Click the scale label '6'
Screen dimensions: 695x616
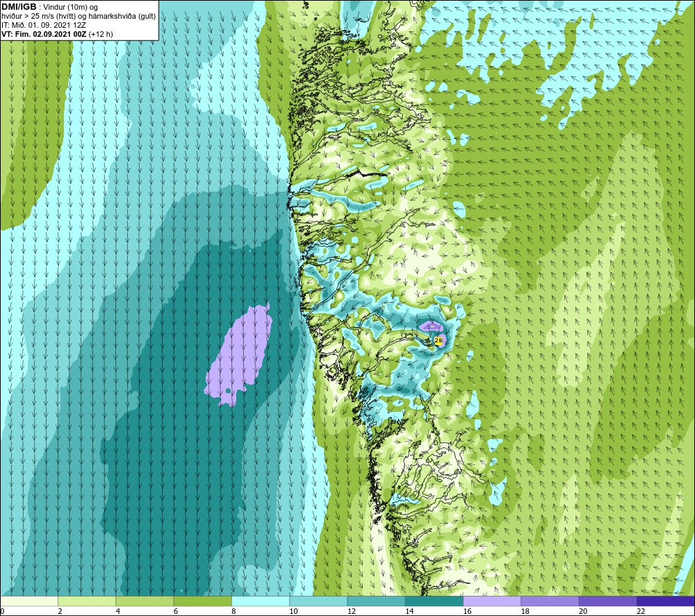(x=176, y=611)
